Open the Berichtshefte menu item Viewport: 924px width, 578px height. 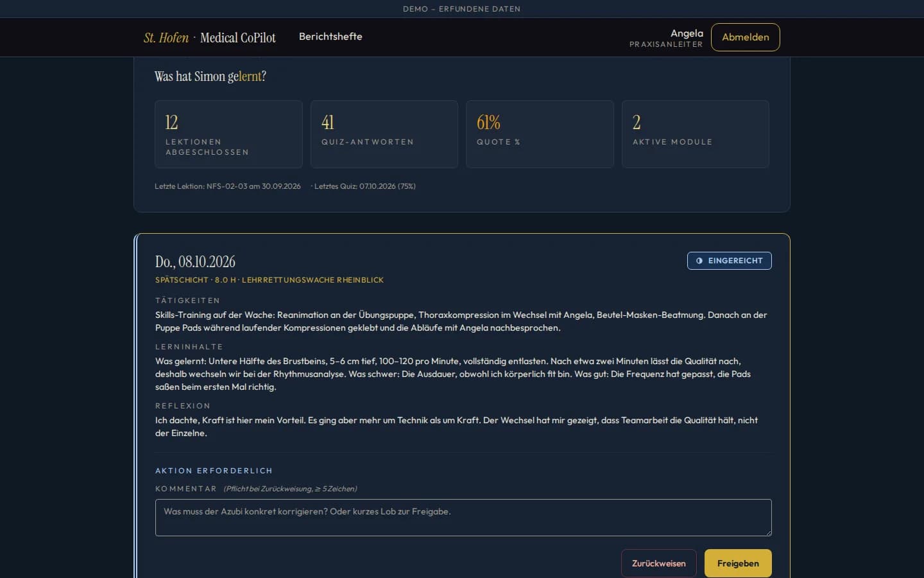[x=330, y=37]
